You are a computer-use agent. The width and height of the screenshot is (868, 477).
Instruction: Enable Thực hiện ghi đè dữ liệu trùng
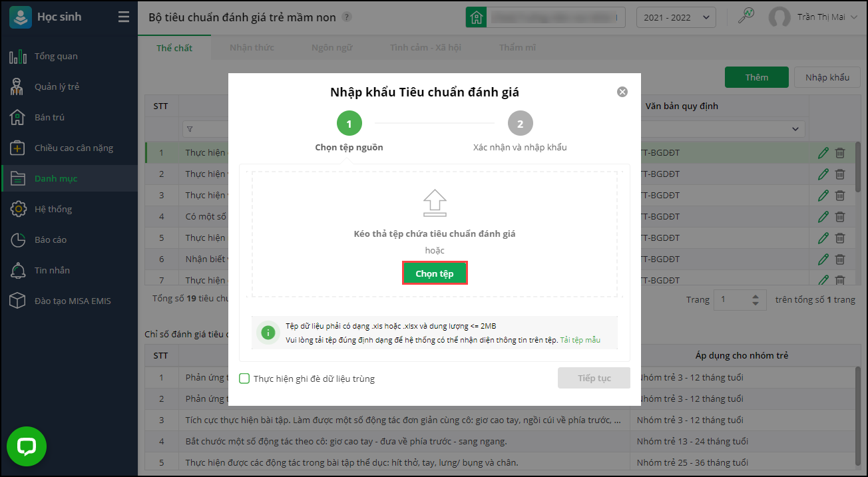pos(244,379)
